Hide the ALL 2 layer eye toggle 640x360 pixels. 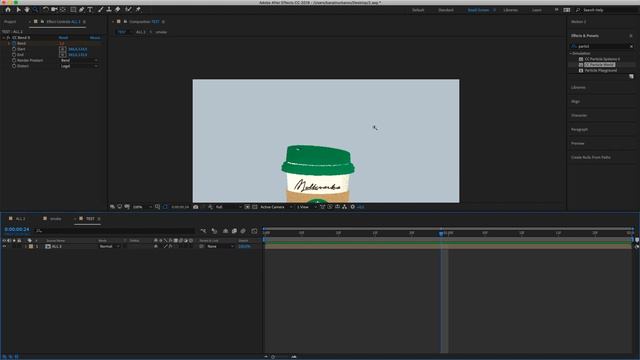coord(4,247)
